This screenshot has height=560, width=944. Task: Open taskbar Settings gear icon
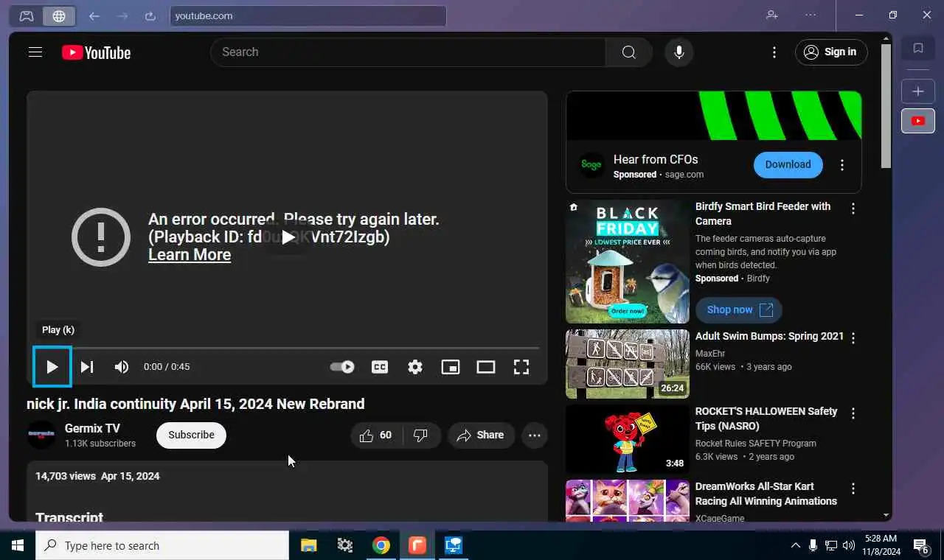coord(345,545)
